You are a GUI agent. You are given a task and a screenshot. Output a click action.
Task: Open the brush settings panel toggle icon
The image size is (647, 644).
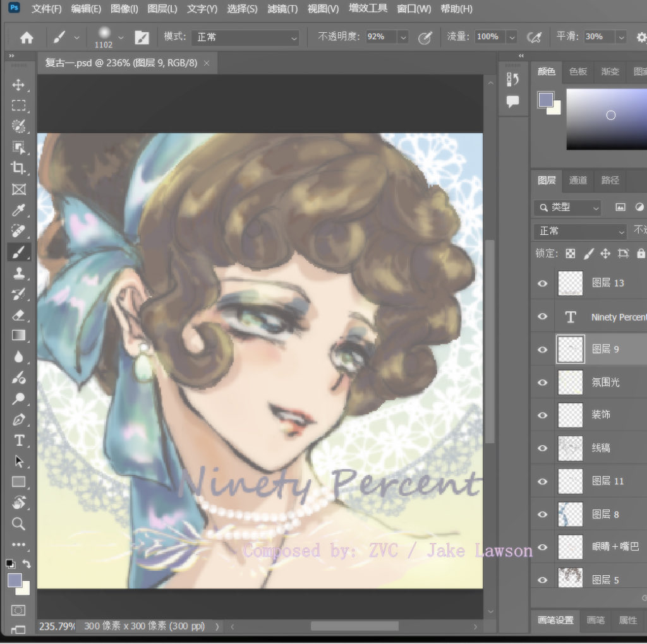pos(142,37)
